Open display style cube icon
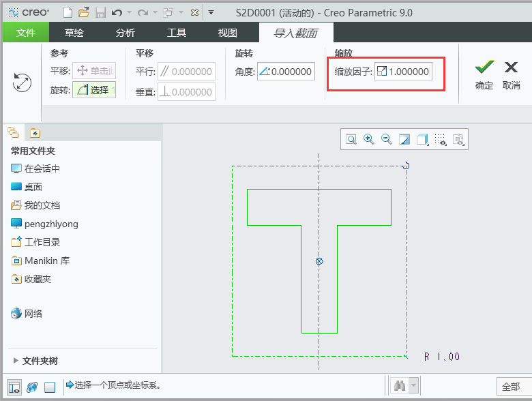 click(422, 139)
